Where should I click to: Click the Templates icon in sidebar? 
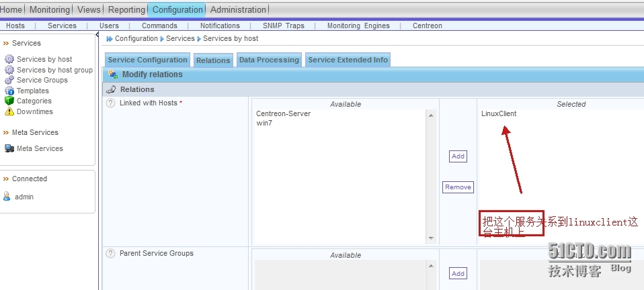[x=9, y=91]
